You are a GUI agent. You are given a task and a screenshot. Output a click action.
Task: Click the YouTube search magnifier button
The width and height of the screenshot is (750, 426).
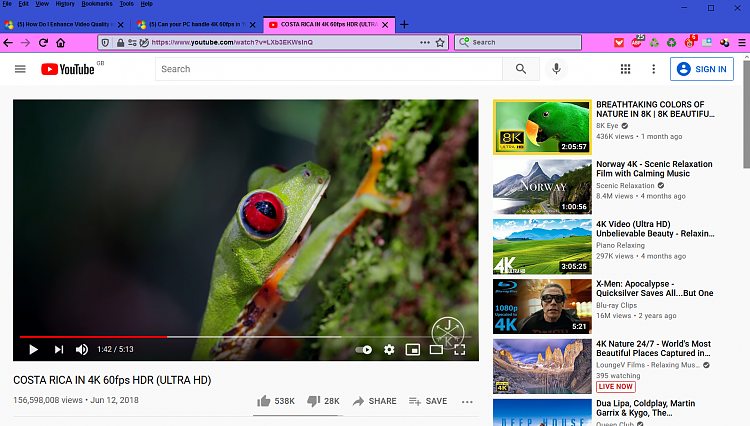coord(521,69)
